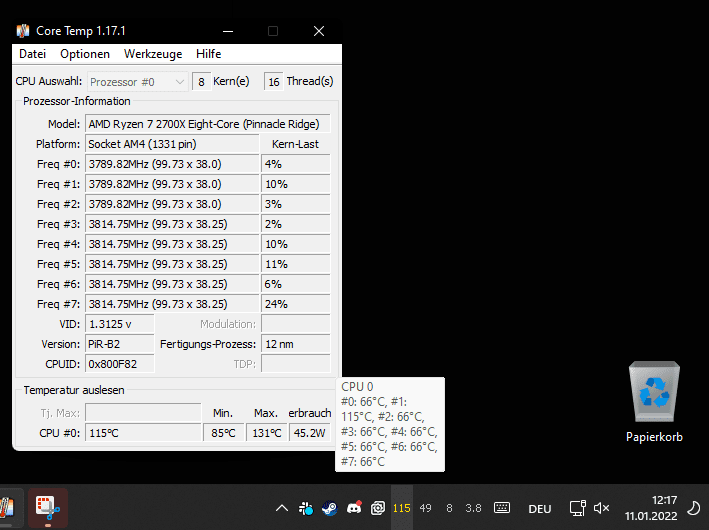This screenshot has height=530, width=709.
Task: Show hidden tray icons chevron
Action: coord(282,508)
